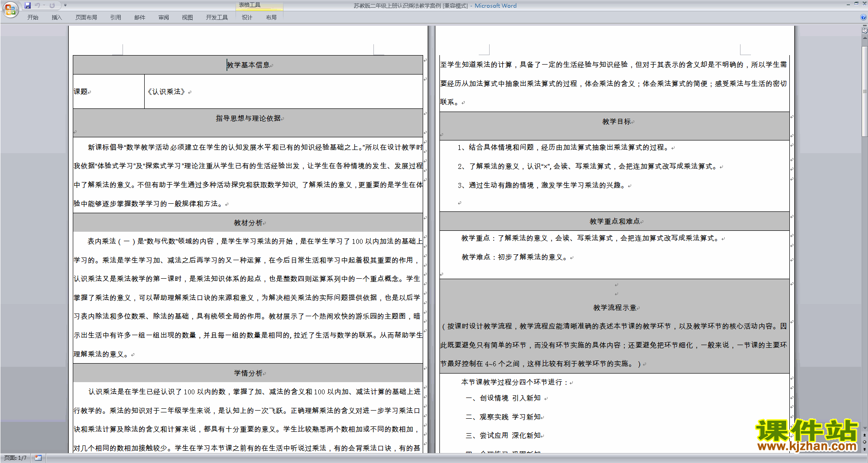
Task: Click the 教学目标 heading
Action: [x=617, y=122]
